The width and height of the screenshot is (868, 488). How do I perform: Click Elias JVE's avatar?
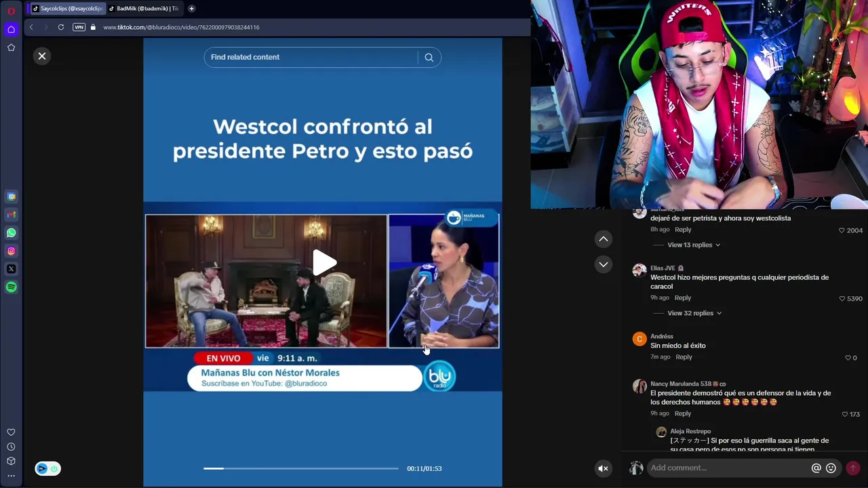(x=639, y=271)
